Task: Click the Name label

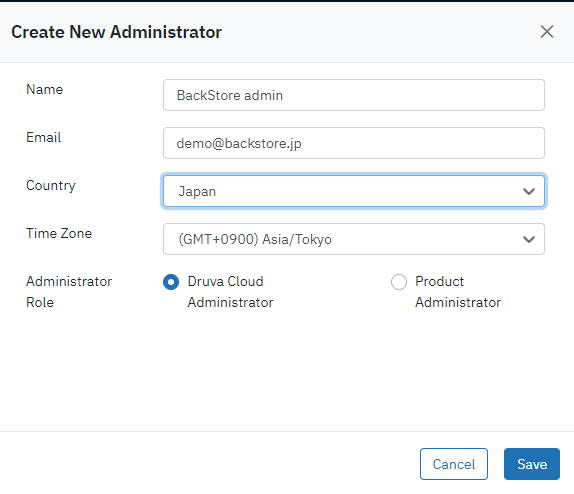Action: pos(45,89)
